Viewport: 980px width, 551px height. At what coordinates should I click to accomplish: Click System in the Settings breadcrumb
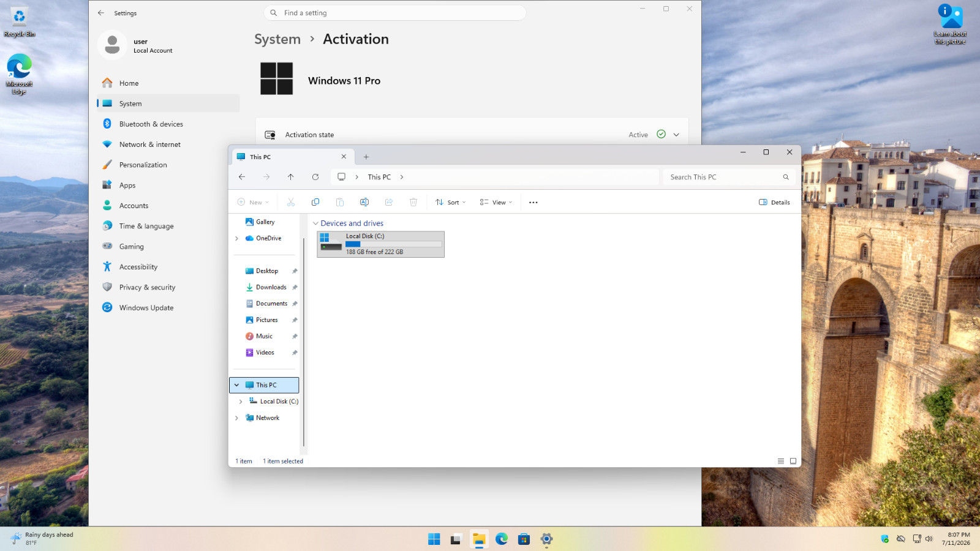tap(277, 39)
